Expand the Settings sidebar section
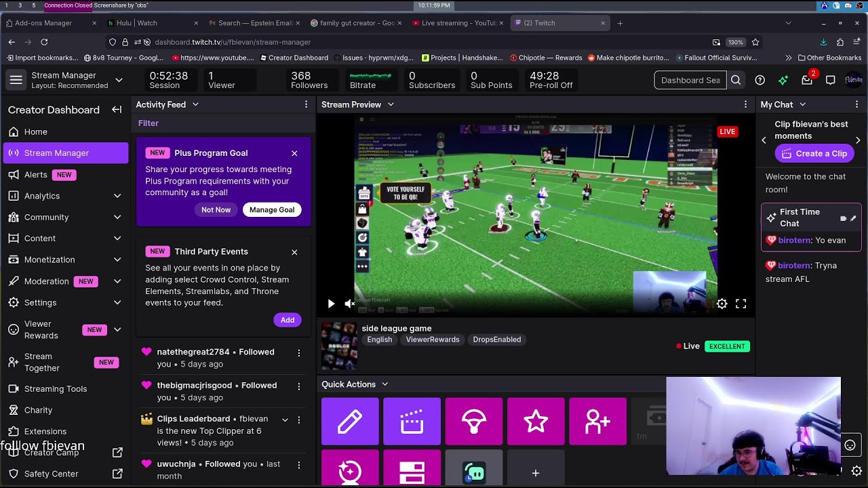Screen dimensions: 868x488 coord(117,302)
